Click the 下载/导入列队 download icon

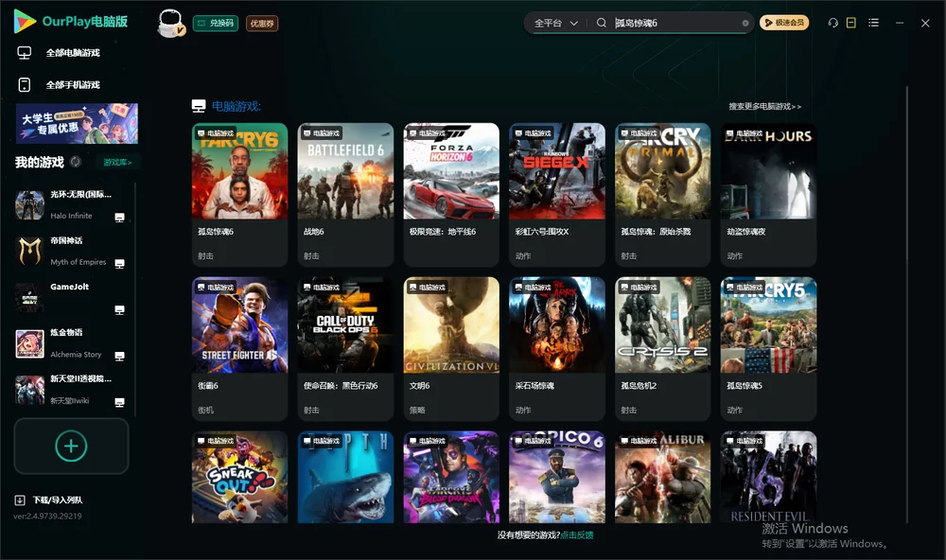(20, 500)
